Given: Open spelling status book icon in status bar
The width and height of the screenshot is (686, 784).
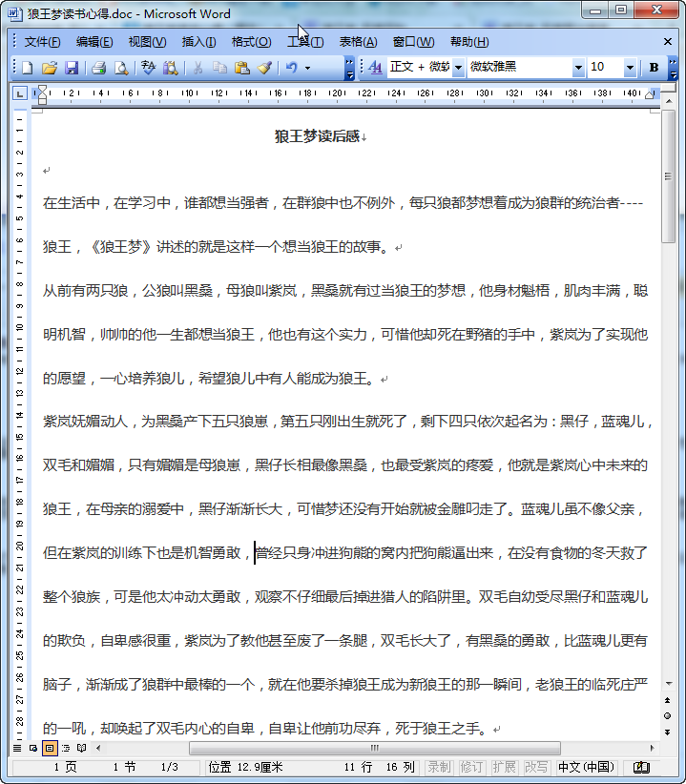Looking at the screenshot, I should pyautogui.click(x=640, y=767).
